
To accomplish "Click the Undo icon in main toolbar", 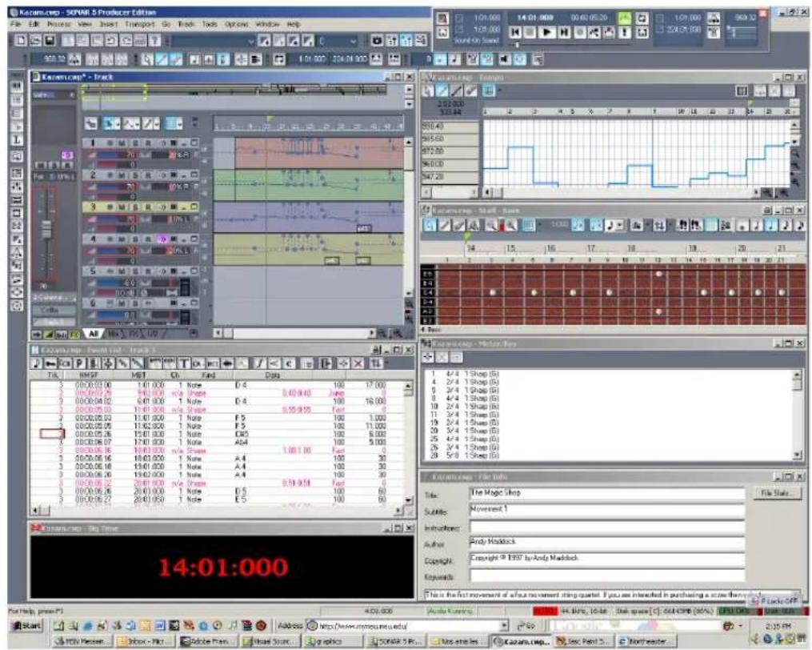I will [x=111, y=41].
